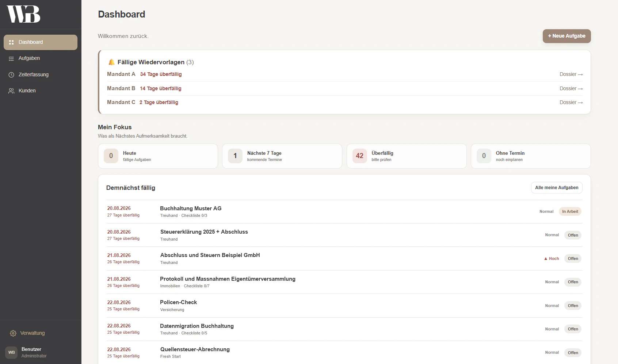This screenshot has width=618, height=364.
Task: Select the Ohne Termin card
Action: [531, 156]
